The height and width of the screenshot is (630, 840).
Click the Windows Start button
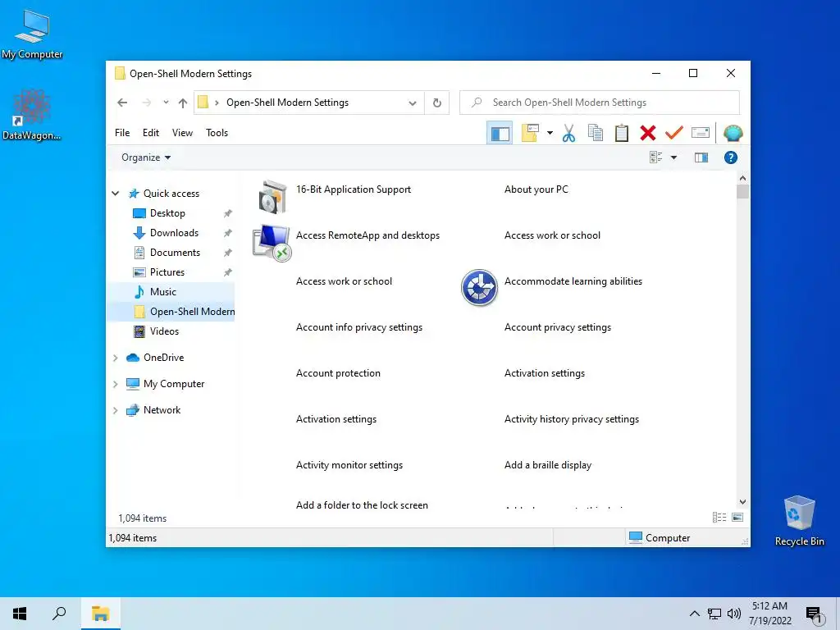coord(20,614)
